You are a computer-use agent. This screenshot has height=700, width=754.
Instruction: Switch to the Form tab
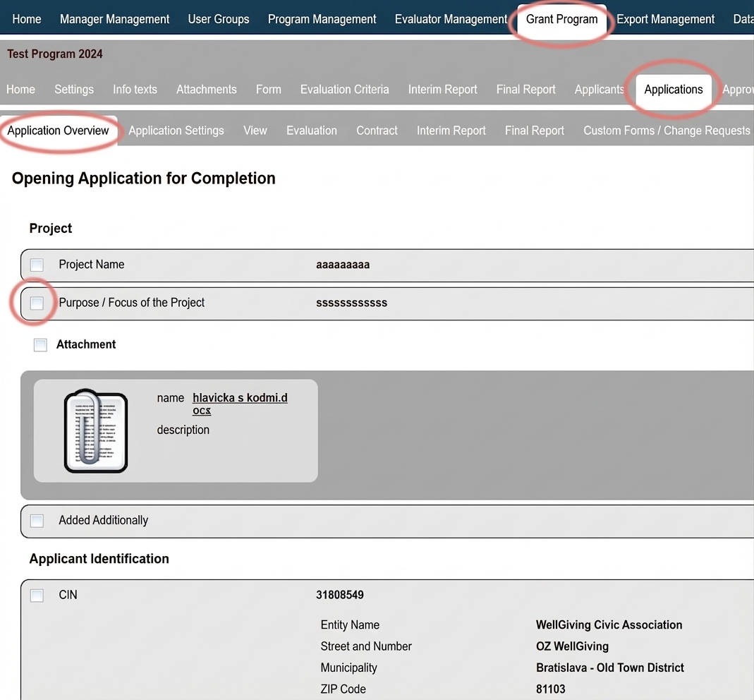point(268,90)
